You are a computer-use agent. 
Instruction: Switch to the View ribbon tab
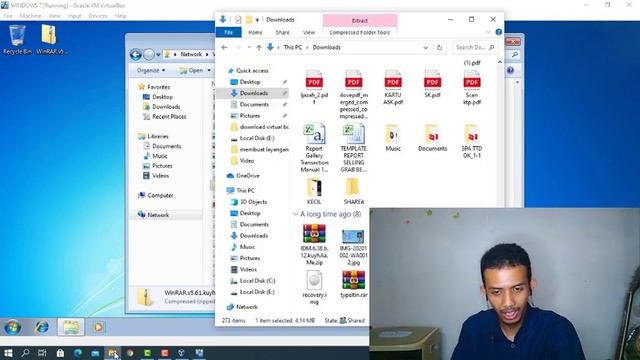click(309, 32)
